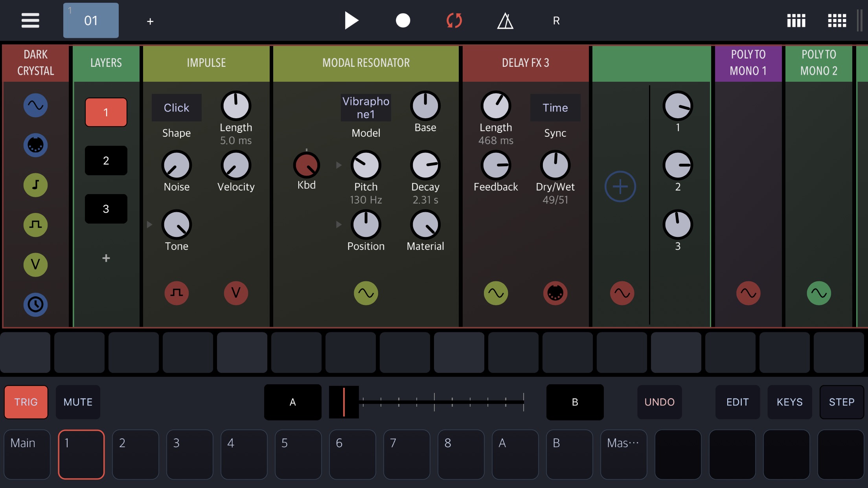The image size is (868, 488).
Task: Click the olive square wave gate icon in Dark Crystal
Action: click(35, 225)
